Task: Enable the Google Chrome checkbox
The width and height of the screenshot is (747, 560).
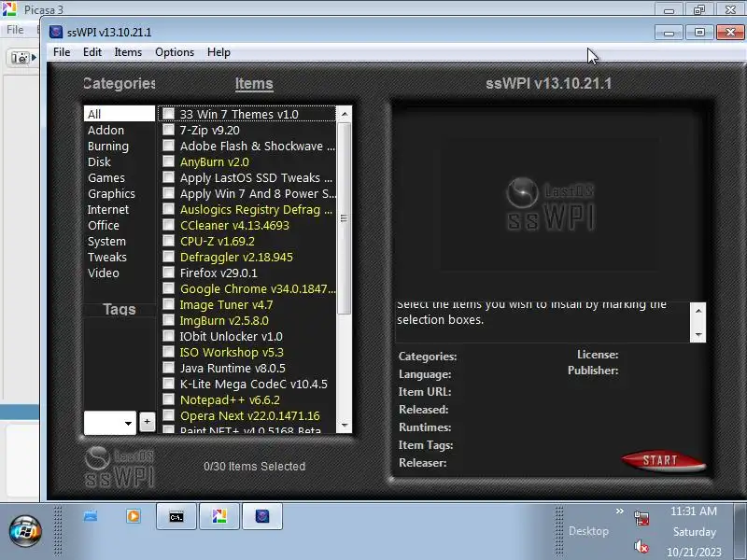Action: tap(168, 288)
